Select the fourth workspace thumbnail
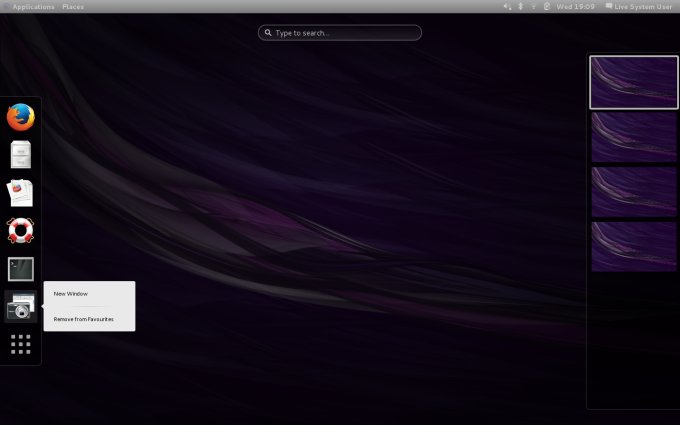This screenshot has height=425, width=680. 634,246
